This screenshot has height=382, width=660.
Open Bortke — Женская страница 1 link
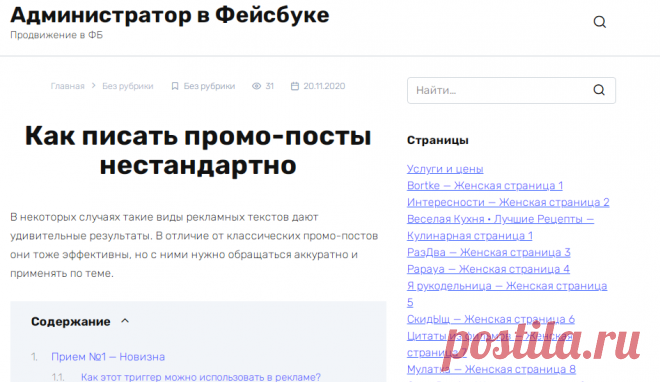pos(485,186)
